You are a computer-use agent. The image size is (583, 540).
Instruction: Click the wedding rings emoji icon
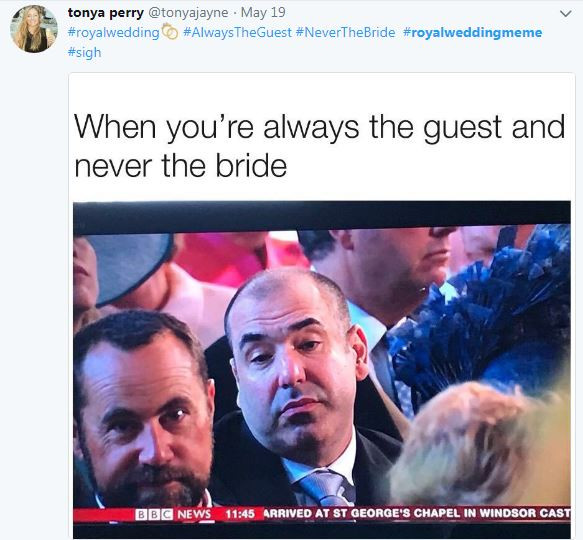point(170,32)
